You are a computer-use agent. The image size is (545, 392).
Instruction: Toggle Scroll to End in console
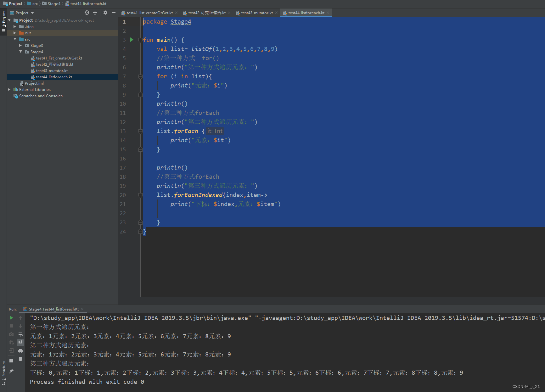20,343
